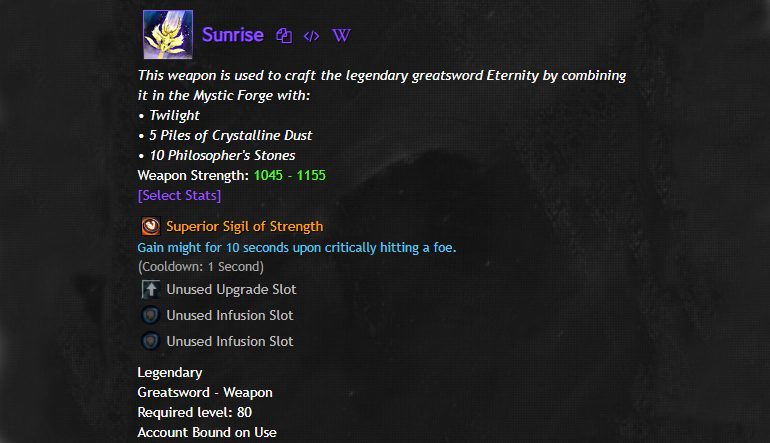Click the sigil's Gain might description text
The image size is (770, 443).
296,247
